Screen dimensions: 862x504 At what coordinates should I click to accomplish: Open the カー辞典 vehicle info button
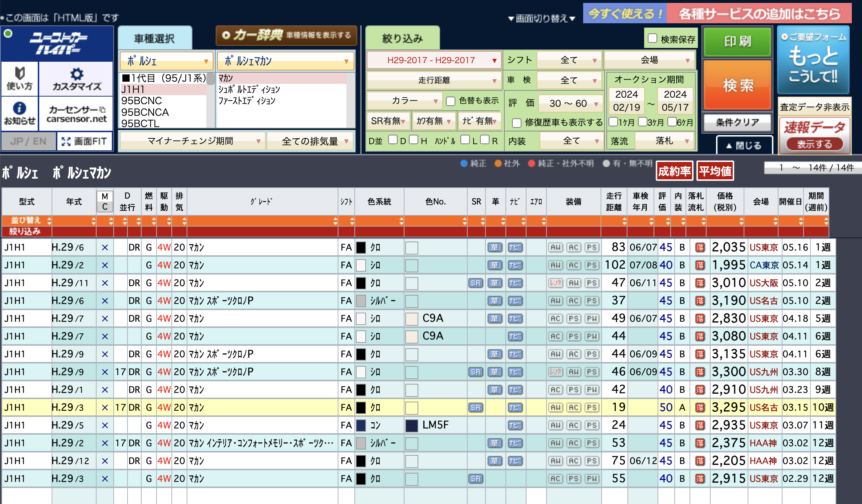(x=286, y=35)
